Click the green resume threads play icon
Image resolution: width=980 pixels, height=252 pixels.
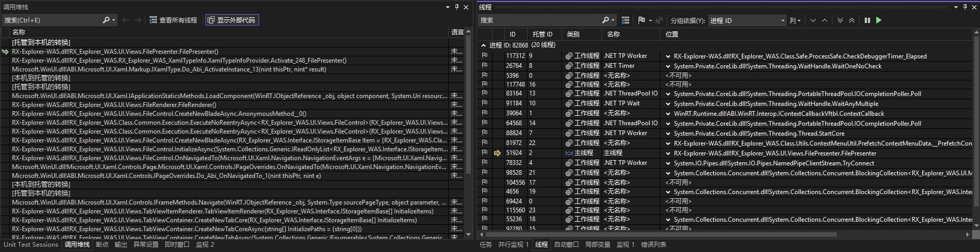[879, 20]
